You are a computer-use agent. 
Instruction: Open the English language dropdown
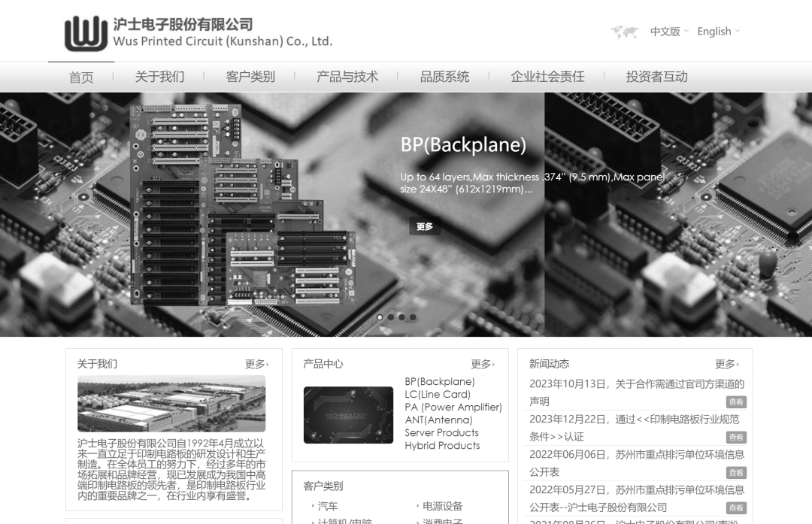pos(718,32)
